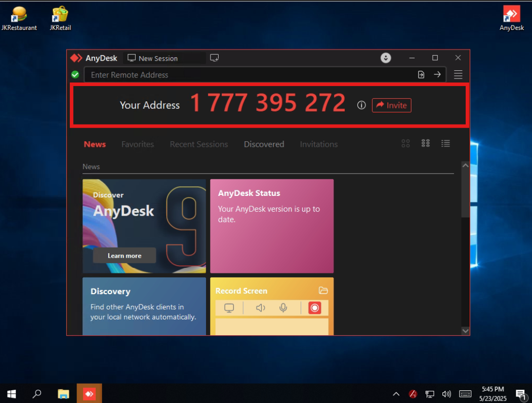Screen dimensions: 532x403
Task: Open the Discover AnyDesk 9 news card
Action: click(144, 226)
